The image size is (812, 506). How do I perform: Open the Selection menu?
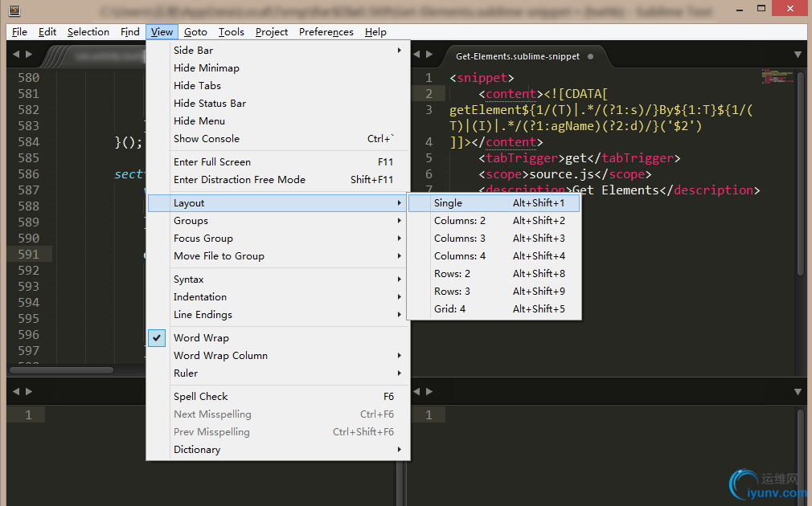point(88,32)
